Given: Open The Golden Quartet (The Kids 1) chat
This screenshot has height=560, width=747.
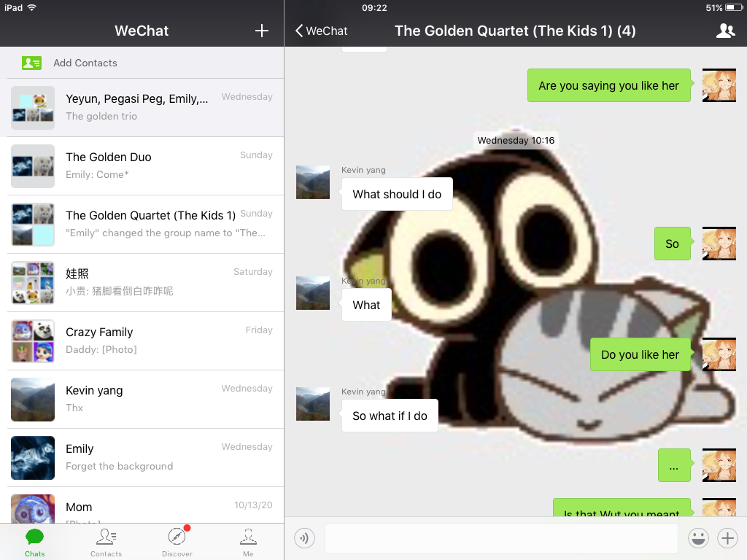Looking at the screenshot, I should (x=142, y=225).
